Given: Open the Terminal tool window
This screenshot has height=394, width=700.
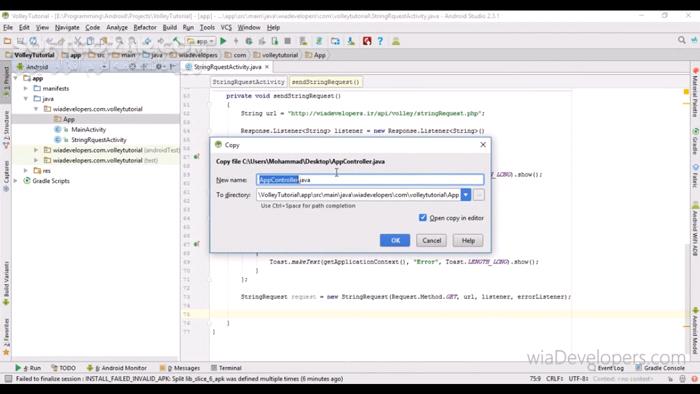Looking at the screenshot, I should (x=226, y=368).
